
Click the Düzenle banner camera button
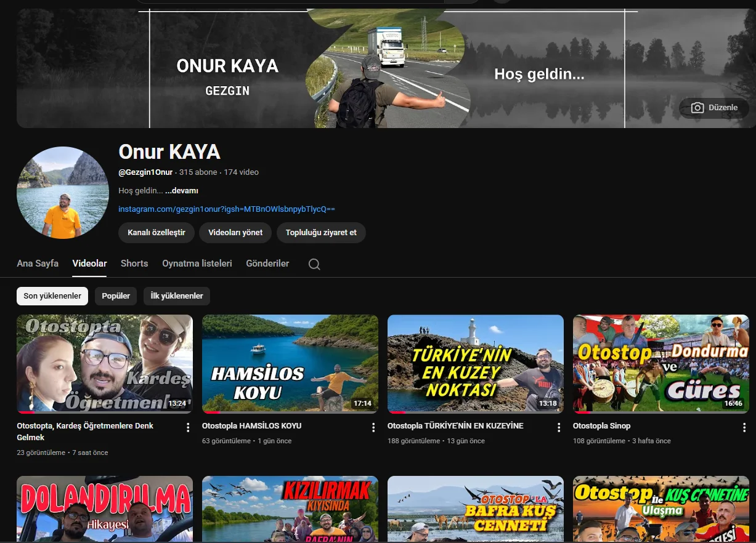coord(714,108)
